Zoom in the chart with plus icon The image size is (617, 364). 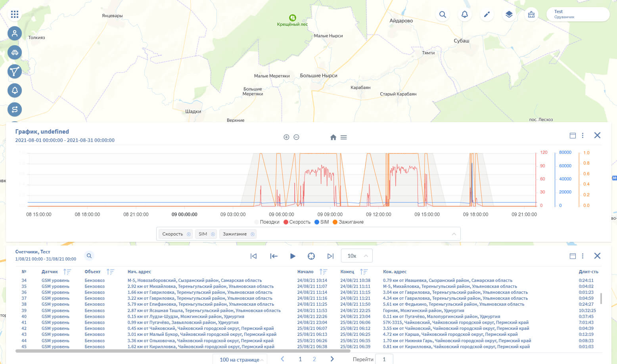point(286,137)
